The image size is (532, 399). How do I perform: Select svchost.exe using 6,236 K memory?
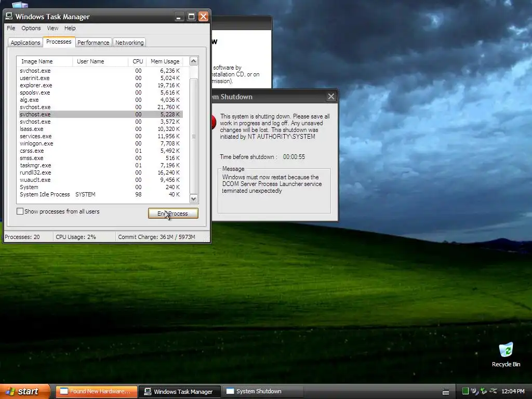pyautogui.click(x=100, y=71)
